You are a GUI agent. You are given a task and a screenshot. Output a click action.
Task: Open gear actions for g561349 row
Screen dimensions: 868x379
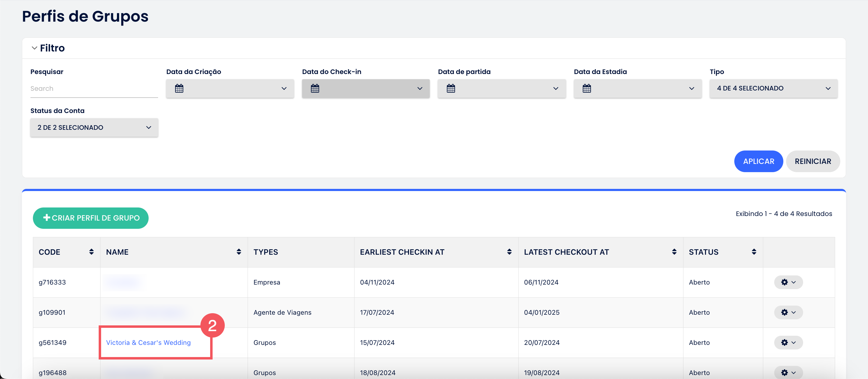point(788,342)
